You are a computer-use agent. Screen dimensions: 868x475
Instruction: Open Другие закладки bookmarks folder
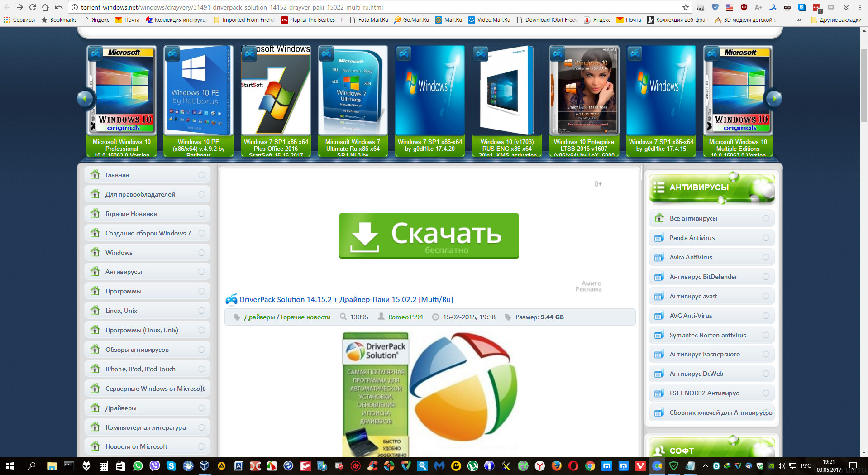[x=836, y=20]
